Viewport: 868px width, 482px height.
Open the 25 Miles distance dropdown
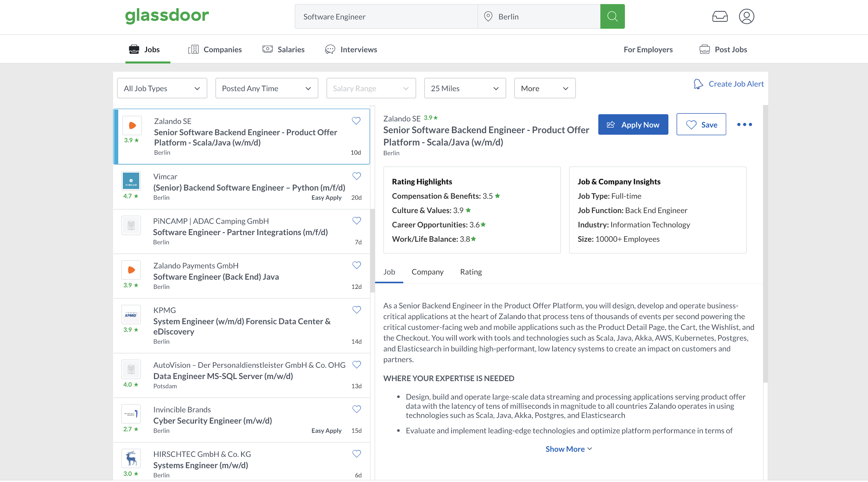point(465,88)
